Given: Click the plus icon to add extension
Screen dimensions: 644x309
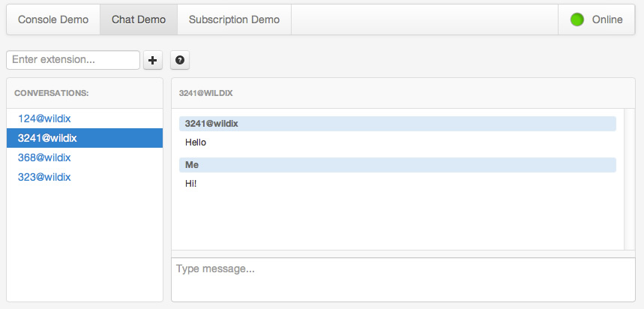Looking at the screenshot, I should 153,60.
